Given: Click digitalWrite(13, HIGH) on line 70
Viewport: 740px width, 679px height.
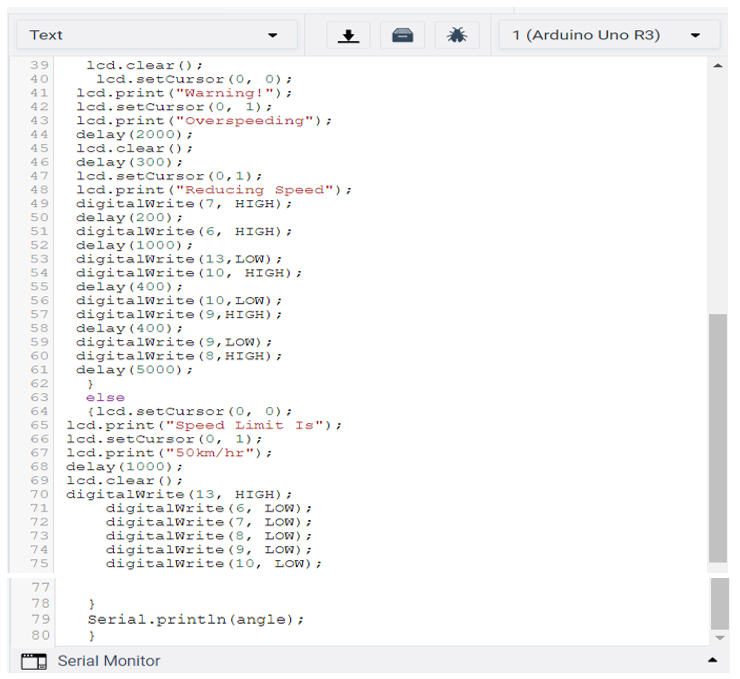Looking at the screenshot, I should pyautogui.click(x=179, y=495).
